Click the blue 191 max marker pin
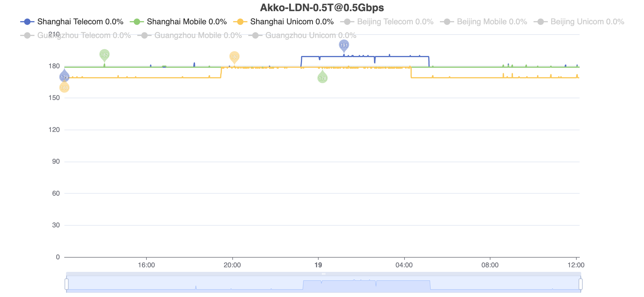 pos(344,45)
